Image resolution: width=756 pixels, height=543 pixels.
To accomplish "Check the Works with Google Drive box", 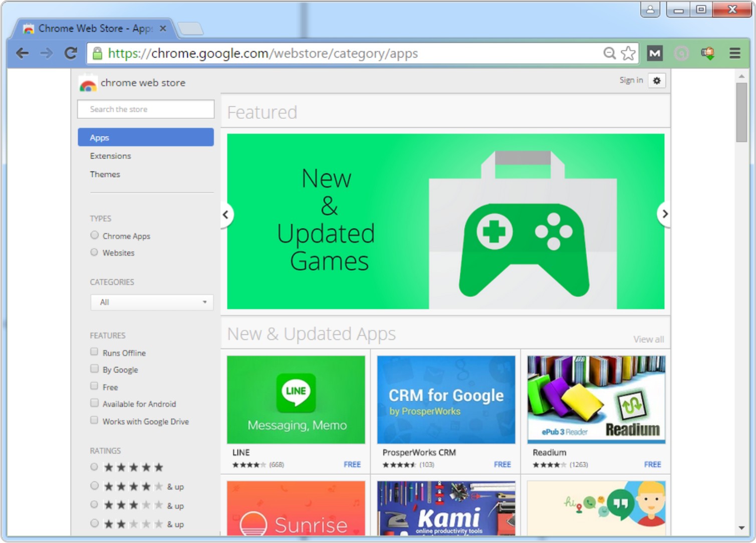I will [x=94, y=420].
